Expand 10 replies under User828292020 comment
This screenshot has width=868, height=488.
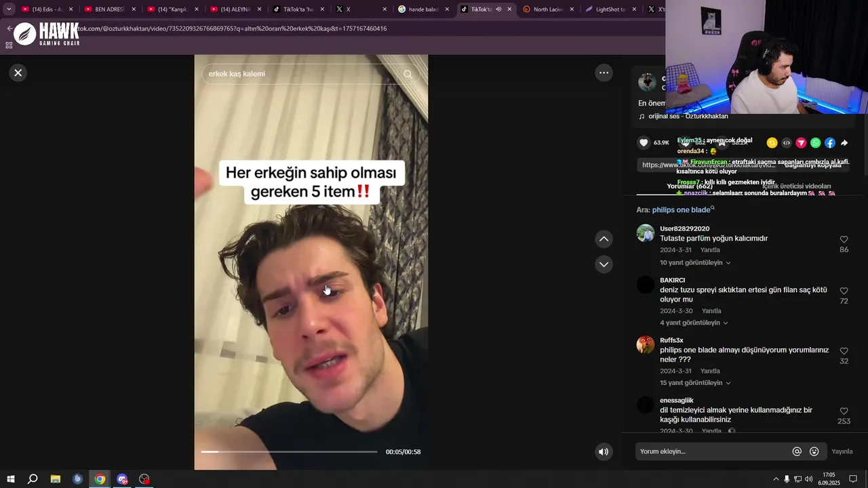tap(695, 262)
